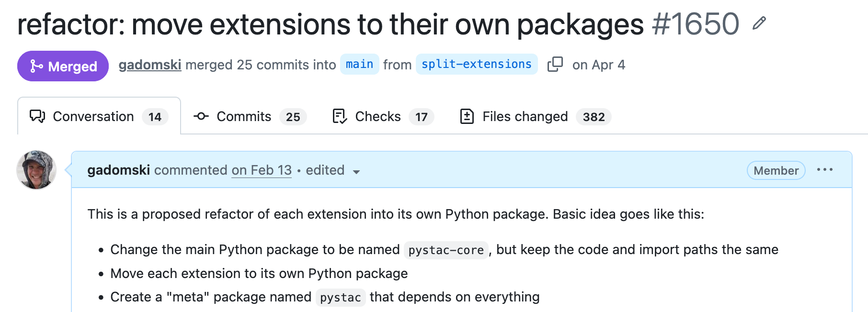Open gadomski profile link in merge line
Viewport: 868px width, 312px height.
(x=150, y=65)
